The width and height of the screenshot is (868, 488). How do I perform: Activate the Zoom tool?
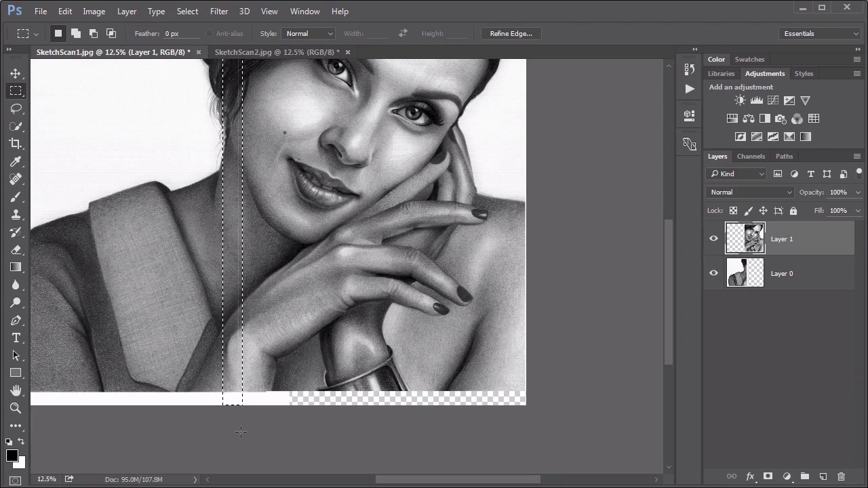pyautogui.click(x=16, y=408)
